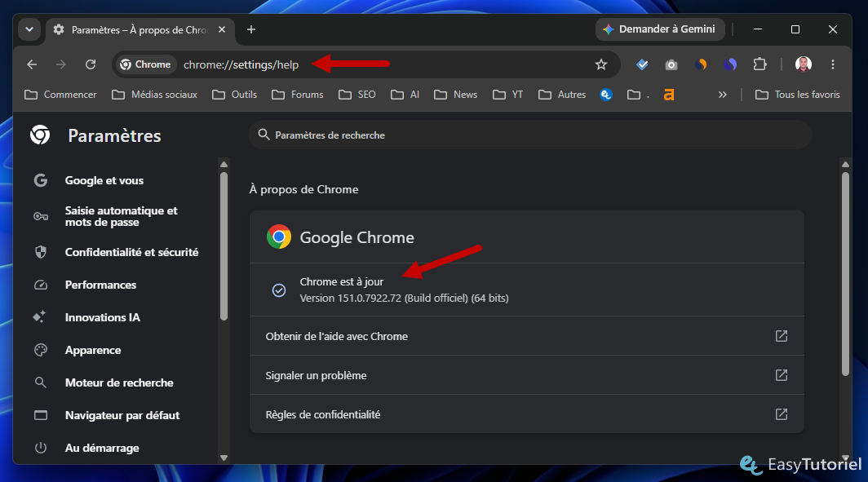Click the Chrome est à jour text

point(342,281)
